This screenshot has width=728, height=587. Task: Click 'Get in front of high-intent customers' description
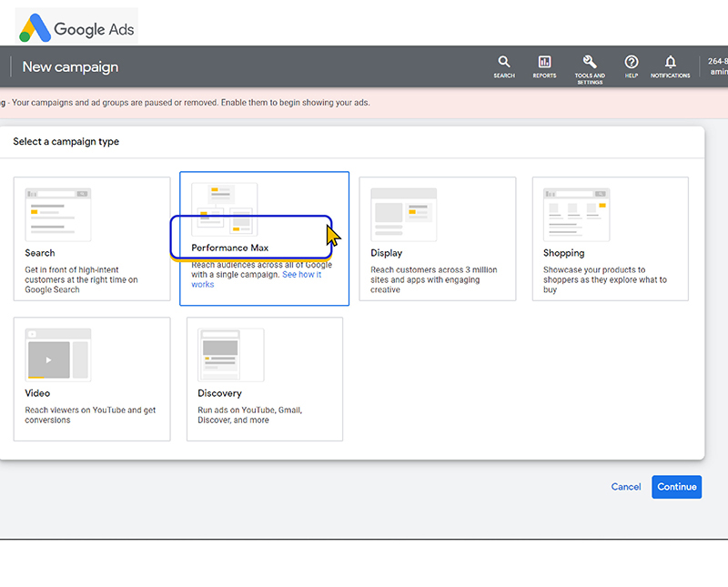[x=81, y=279]
